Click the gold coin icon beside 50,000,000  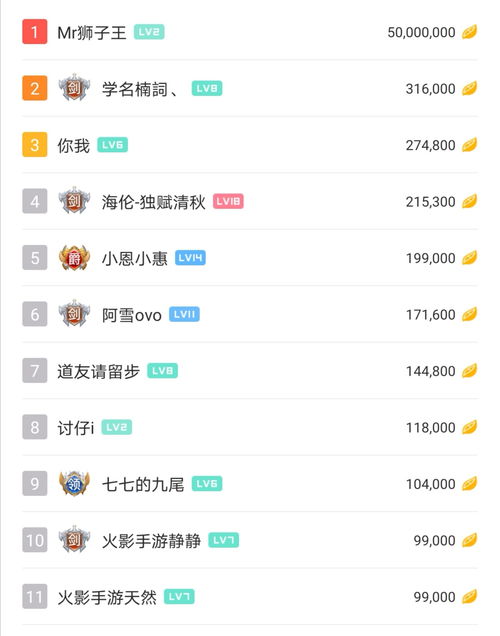[x=469, y=32]
